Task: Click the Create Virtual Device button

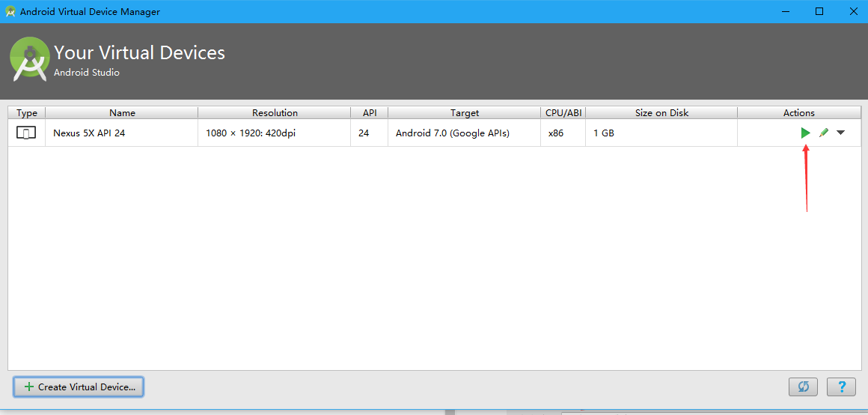Action: pos(79,387)
